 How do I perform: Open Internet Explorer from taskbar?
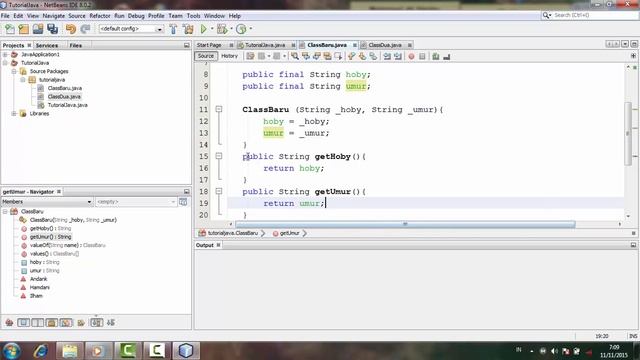pyautogui.click(x=40, y=351)
